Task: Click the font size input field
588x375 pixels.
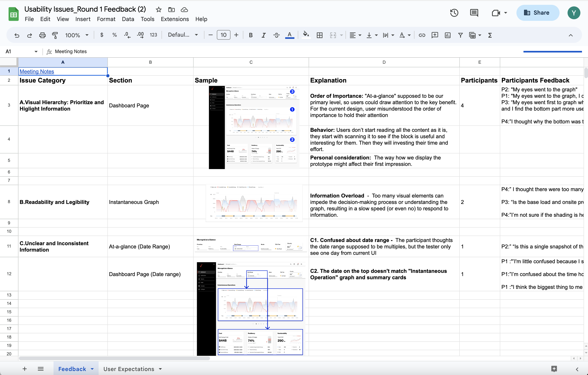Action: tap(223, 35)
